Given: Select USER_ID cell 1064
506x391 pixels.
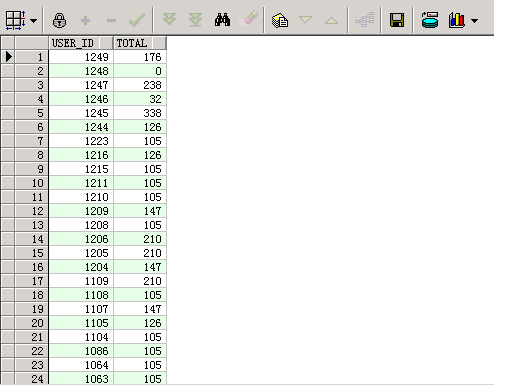Looking at the screenshot, I should click(x=81, y=365).
